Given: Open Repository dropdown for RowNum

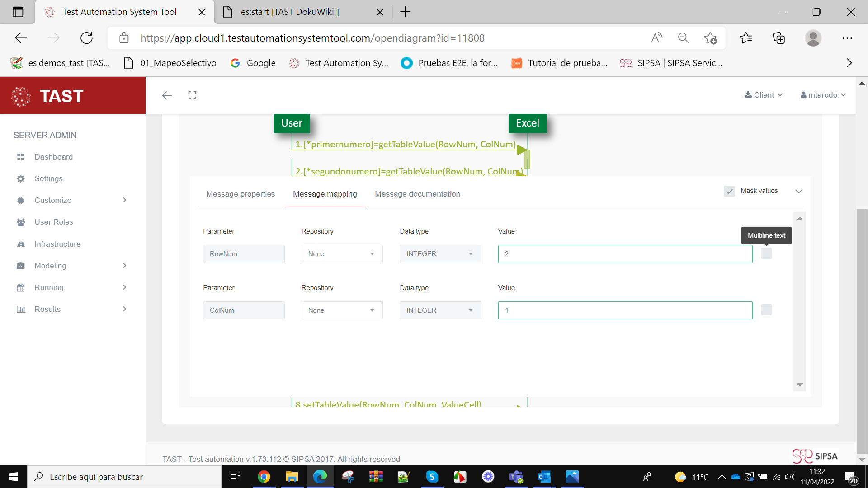Looking at the screenshot, I should (x=342, y=254).
